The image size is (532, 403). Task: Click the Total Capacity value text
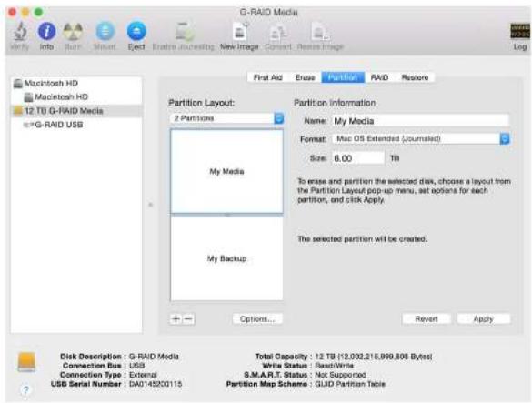point(374,357)
